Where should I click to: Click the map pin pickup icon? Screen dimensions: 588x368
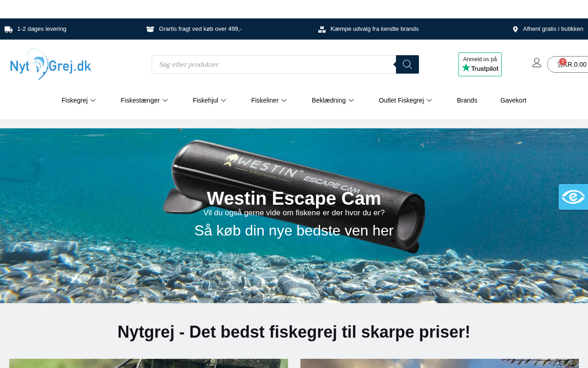coord(515,29)
